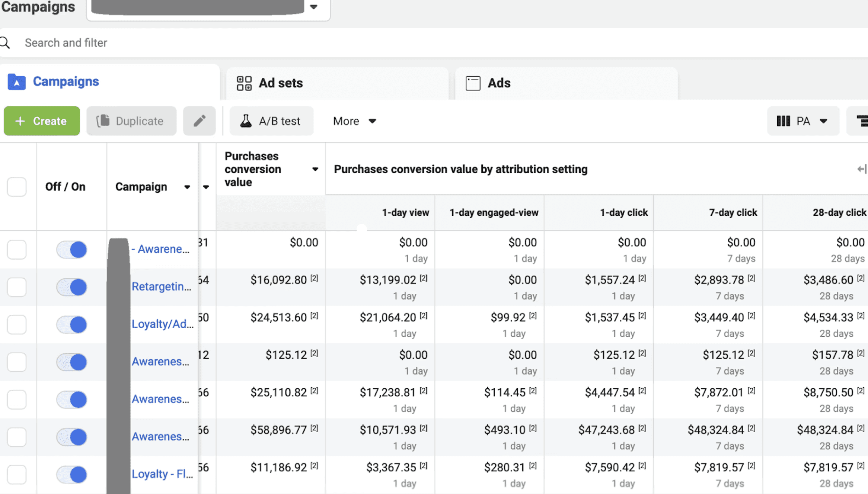Open the Retargetin... campaign link
Viewport: 868px width, 494px height.
(x=161, y=287)
